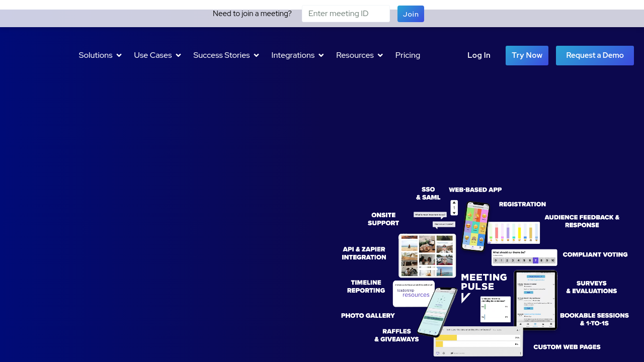Click the yellow poll results bar panel
The image size is (644, 362).
click(x=477, y=341)
